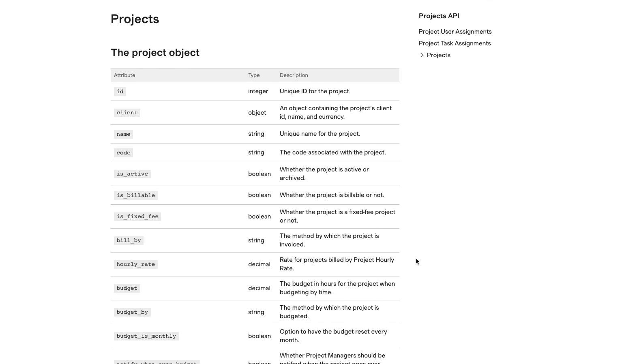Click the budget_is_monthly attribute code tag

click(x=146, y=336)
